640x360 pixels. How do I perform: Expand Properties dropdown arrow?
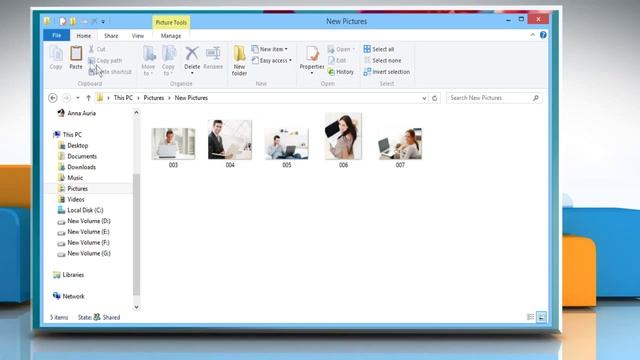pos(312,73)
